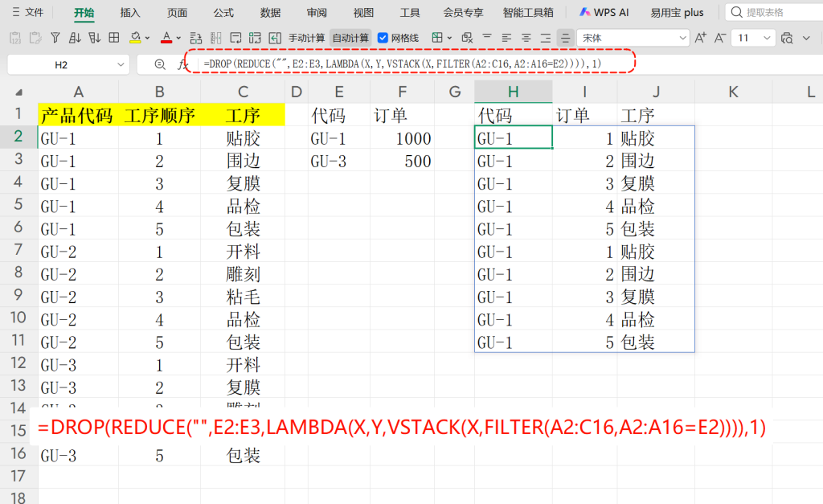Click the green-squares refresh-arrow icon

coord(255,38)
